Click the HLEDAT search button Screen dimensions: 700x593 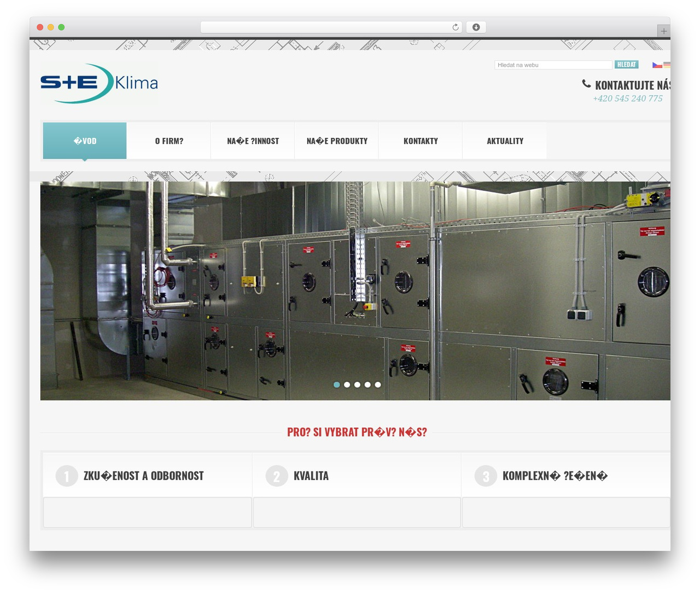[627, 65]
